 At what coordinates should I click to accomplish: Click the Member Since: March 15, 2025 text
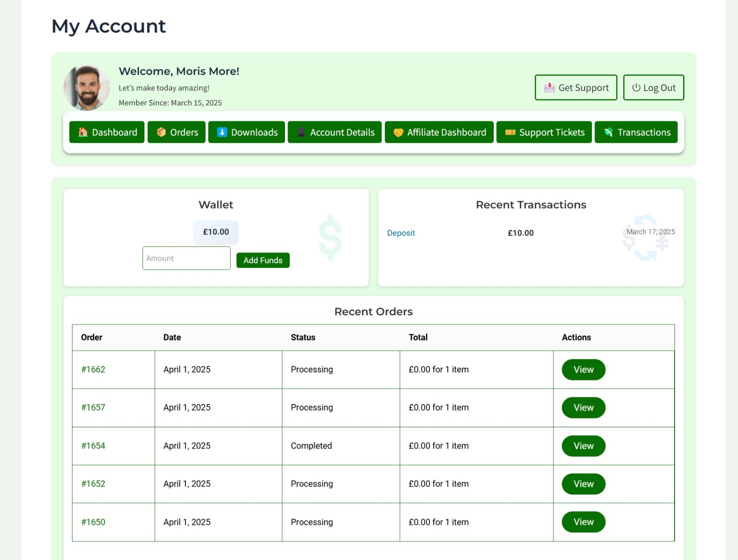pyautogui.click(x=170, y=103)
